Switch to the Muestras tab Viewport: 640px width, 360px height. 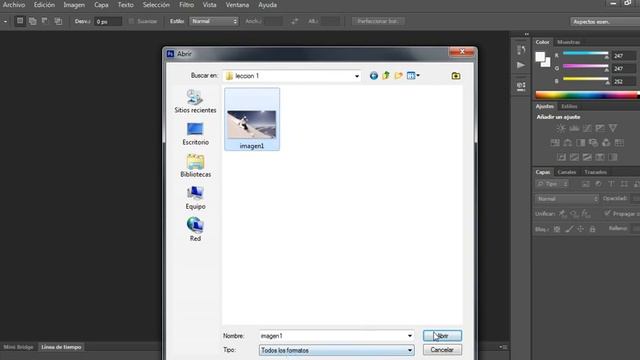coord(568,42)
